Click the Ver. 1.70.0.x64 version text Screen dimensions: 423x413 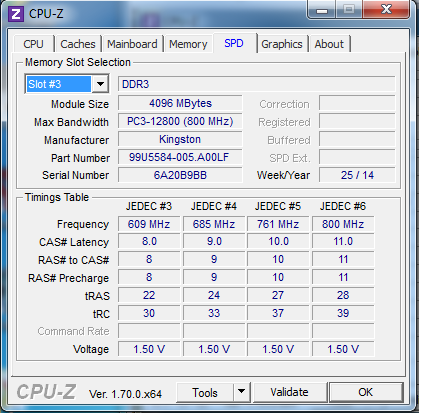coord(125,394)
